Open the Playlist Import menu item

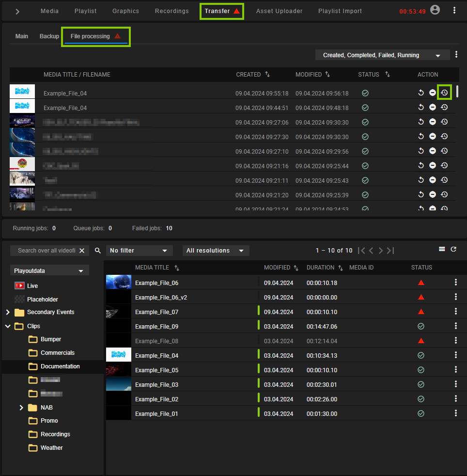[340, 11]
